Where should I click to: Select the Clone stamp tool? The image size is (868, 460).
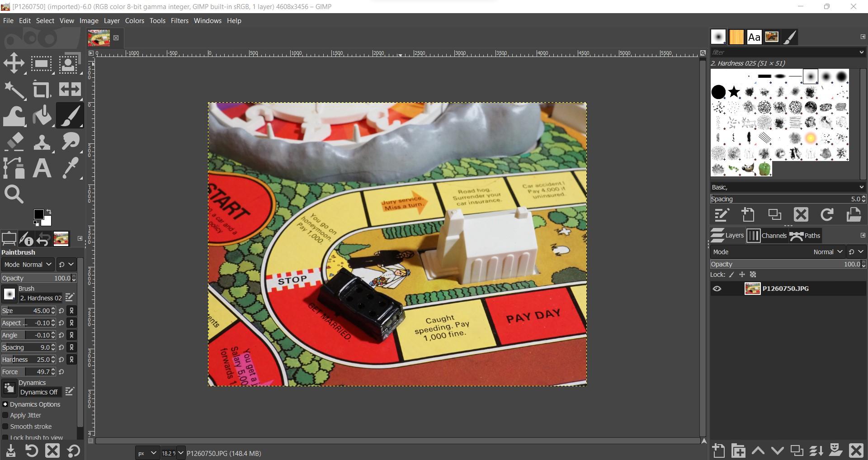point(42,142)
